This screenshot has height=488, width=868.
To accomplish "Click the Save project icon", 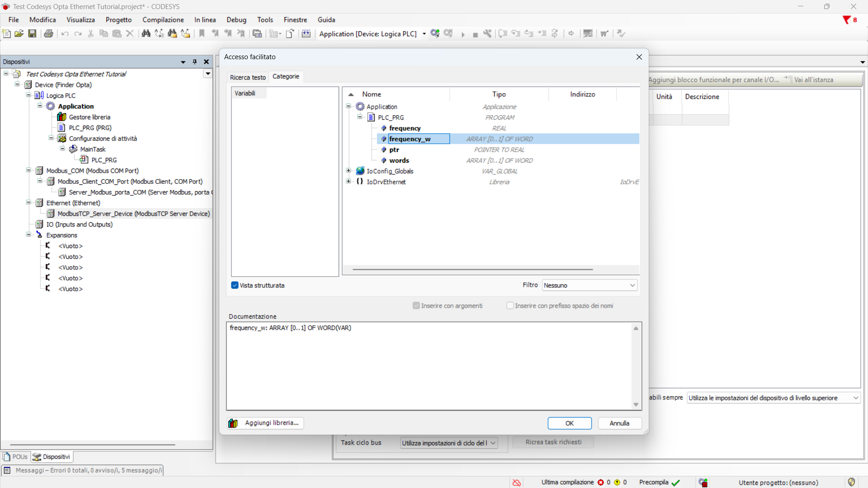I will 32,33.
